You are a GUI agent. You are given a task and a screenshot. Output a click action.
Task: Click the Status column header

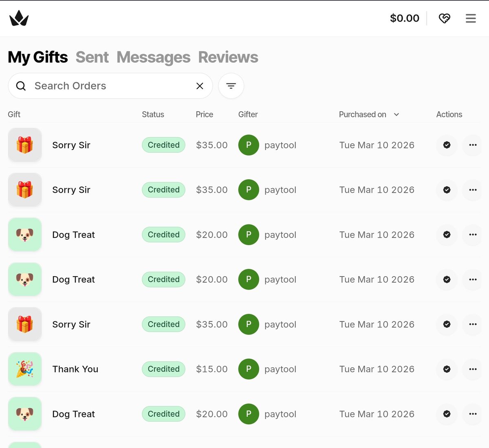pos(153,114)
